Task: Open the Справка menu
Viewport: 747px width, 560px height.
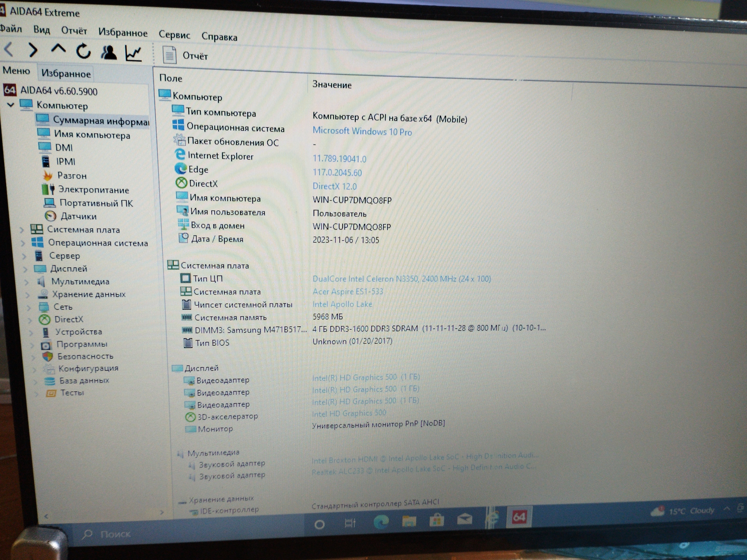Action: (219, 37)
